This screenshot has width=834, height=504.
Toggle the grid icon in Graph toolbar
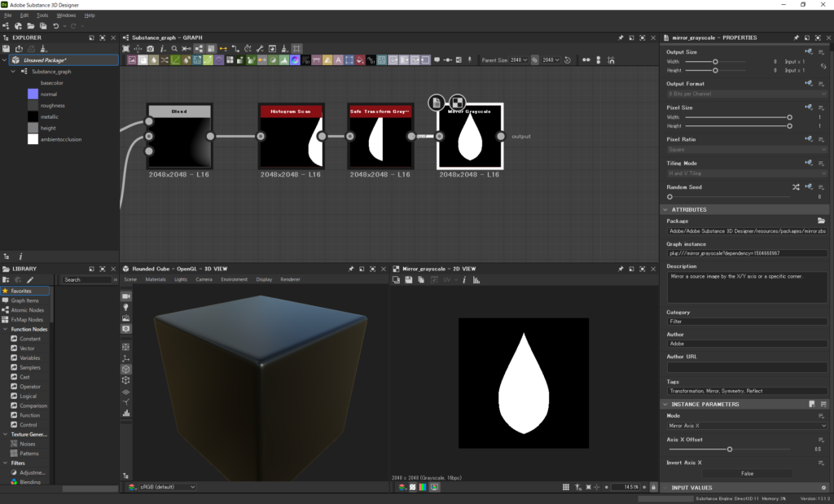(296, 48)
